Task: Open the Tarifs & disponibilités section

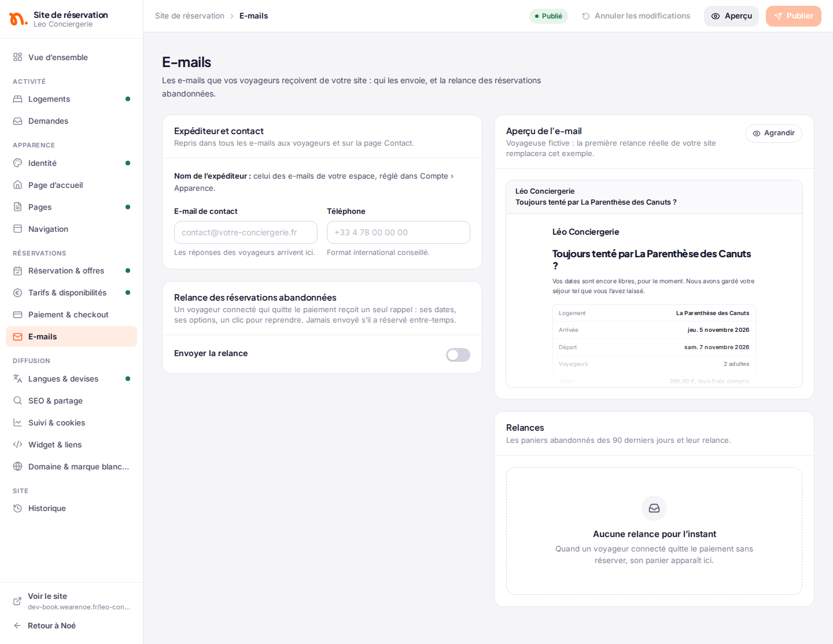Action: 71,293
